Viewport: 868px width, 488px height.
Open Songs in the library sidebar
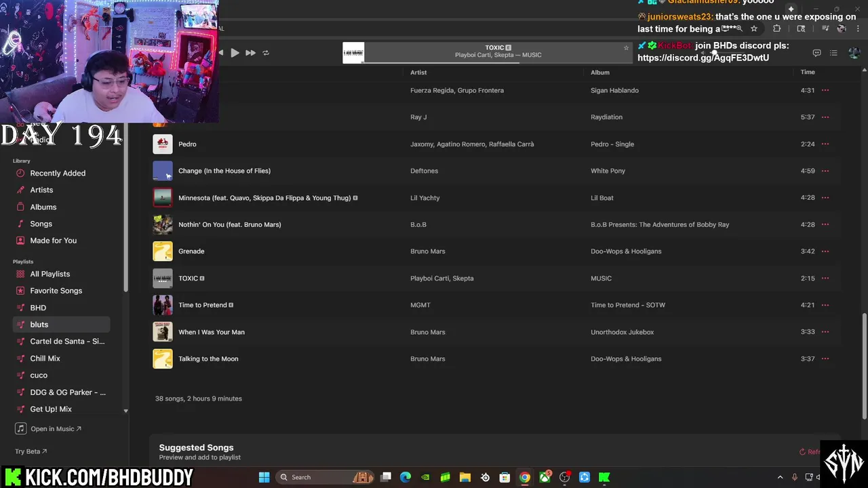point(41,224)
